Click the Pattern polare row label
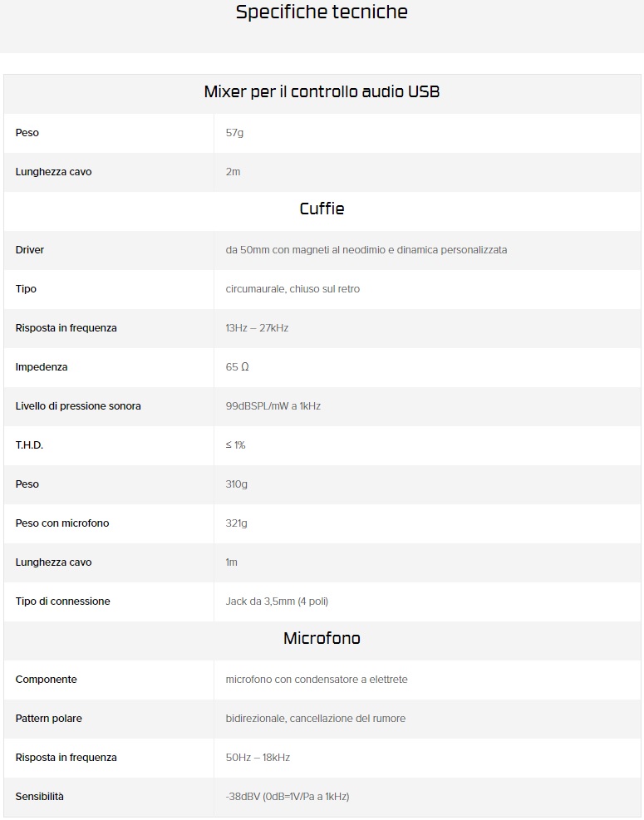The width and height of the screenshot is (644, 820). [49, 719]
